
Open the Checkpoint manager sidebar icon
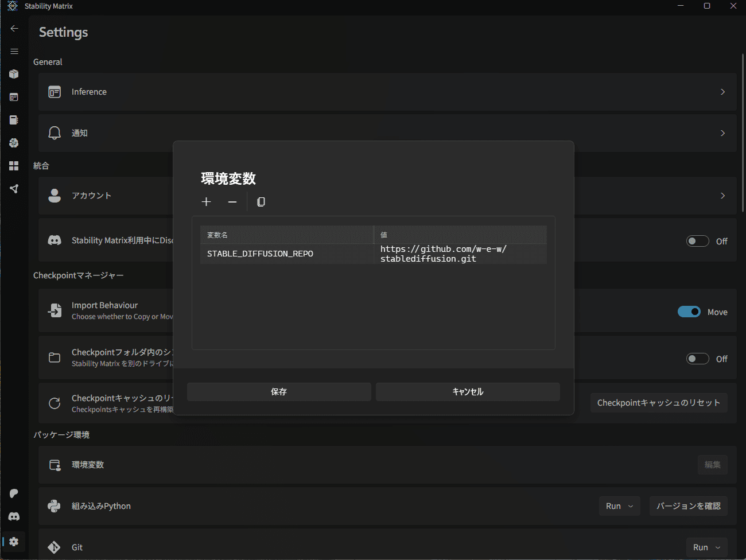(x=14, y=120)
